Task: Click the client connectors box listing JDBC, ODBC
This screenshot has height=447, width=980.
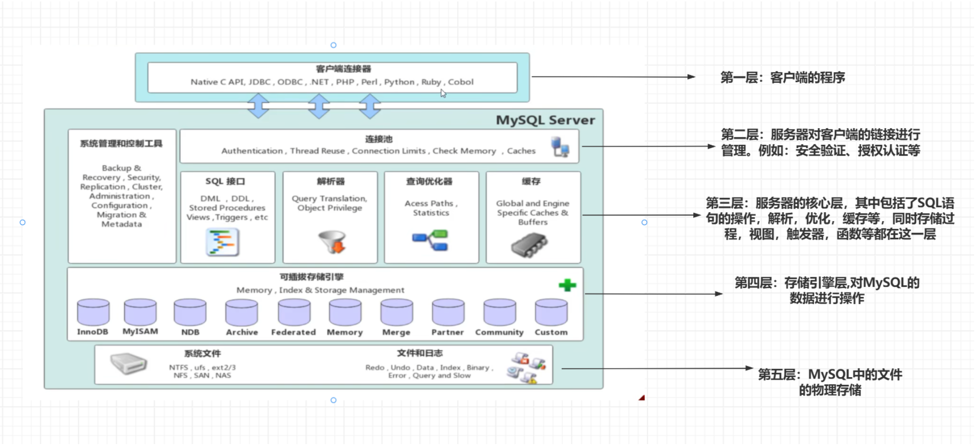Action: coord(332,77)
